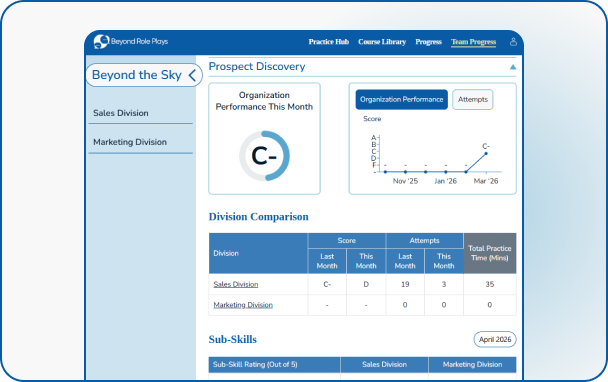Image resolution: width=608 pixels, height=382 pixels.
Task: Click Sales Division practice time 35
Action: click(489, 284)
